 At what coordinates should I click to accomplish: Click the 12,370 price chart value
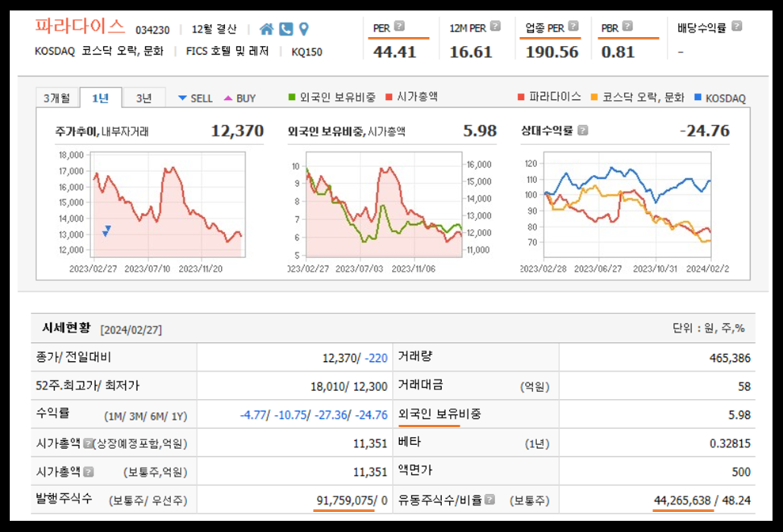click(237, 131)
